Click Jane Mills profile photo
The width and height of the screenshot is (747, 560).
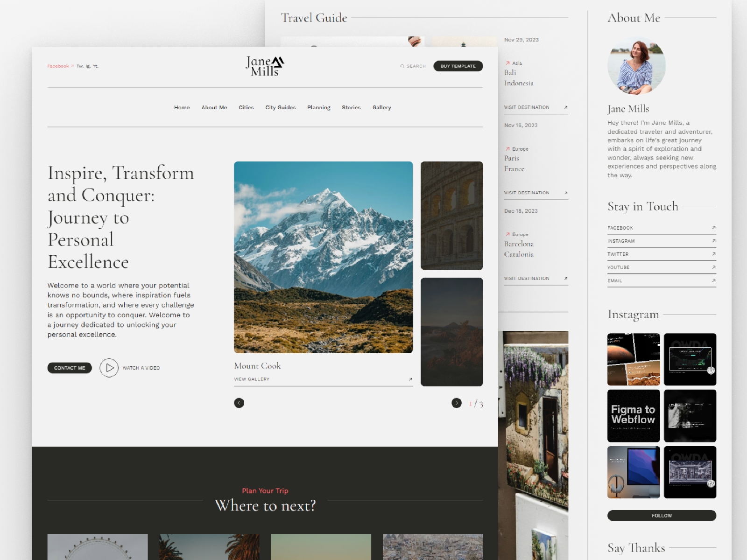[636, 66]
